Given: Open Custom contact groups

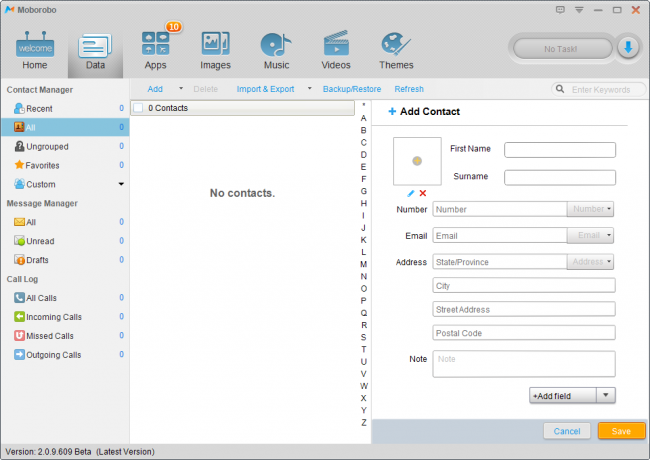Looking at the screenshot, I should pyautogui.click(x=65, y=184).
